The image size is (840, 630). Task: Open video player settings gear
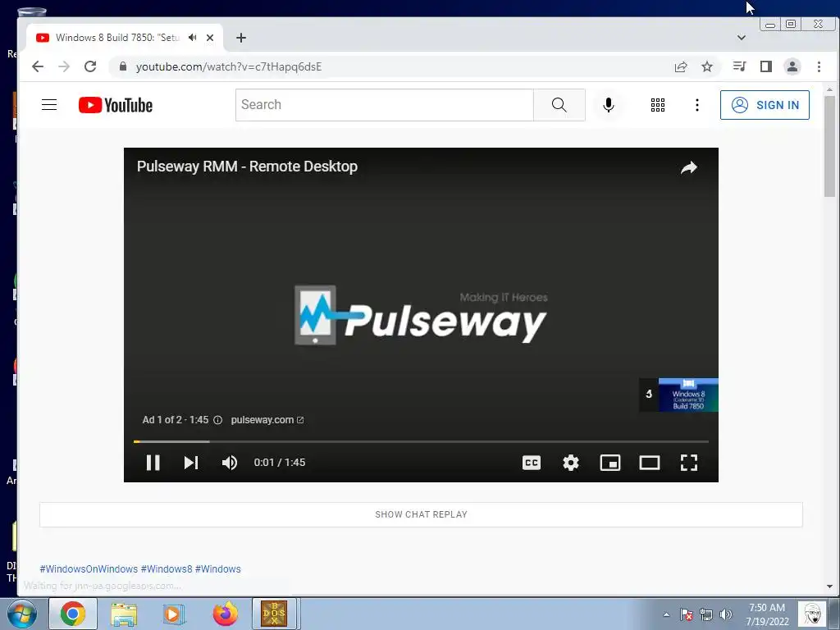point(571,463)
